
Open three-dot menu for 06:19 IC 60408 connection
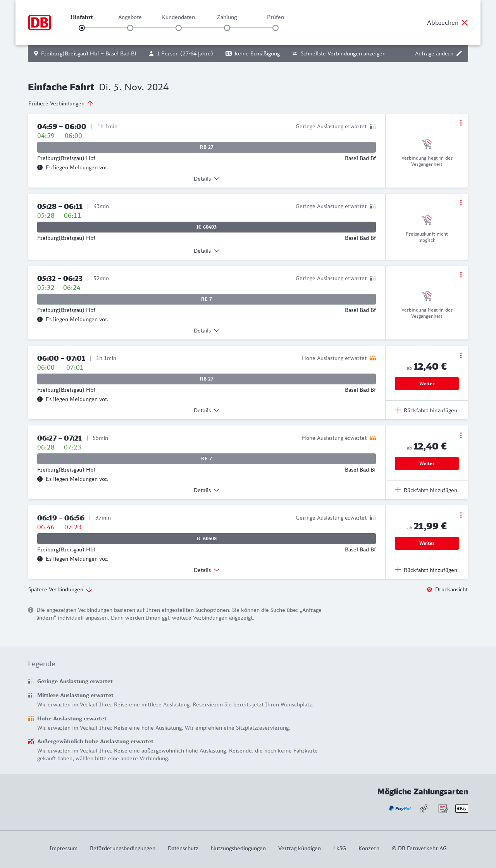click(461, 515)
